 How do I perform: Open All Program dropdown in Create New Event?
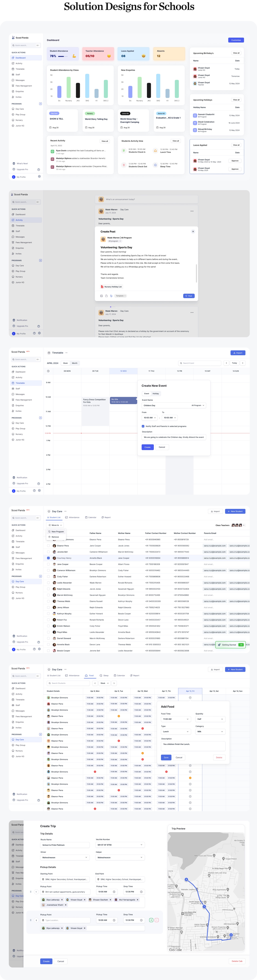click(198, 405)
